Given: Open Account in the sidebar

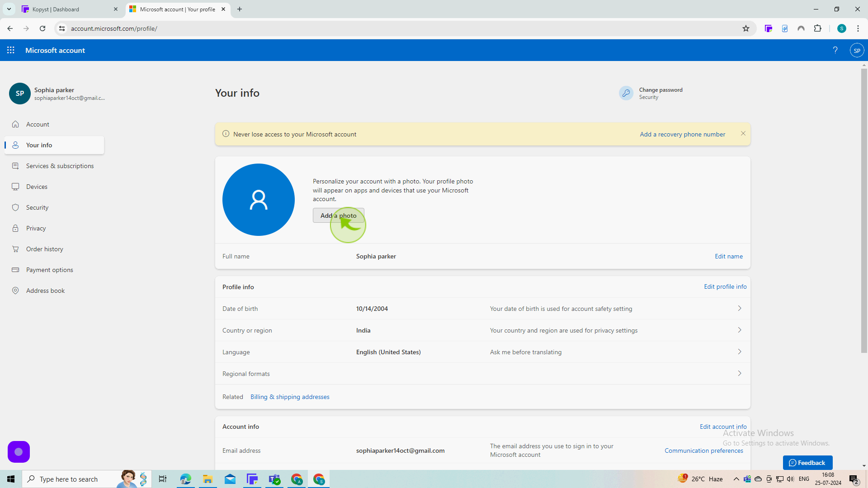Looking at the screenshot, I should pos(54,124).
